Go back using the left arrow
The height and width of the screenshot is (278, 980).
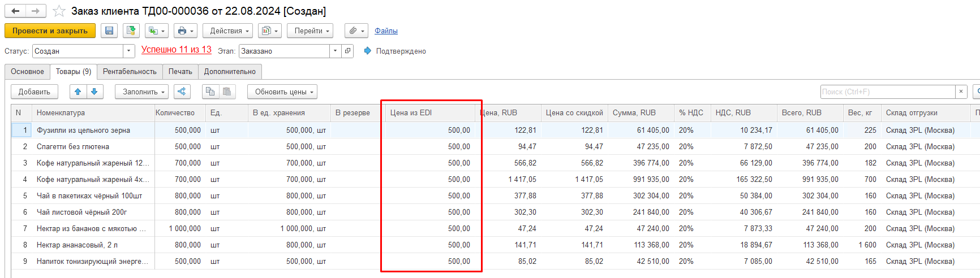(x=15, y=11)
